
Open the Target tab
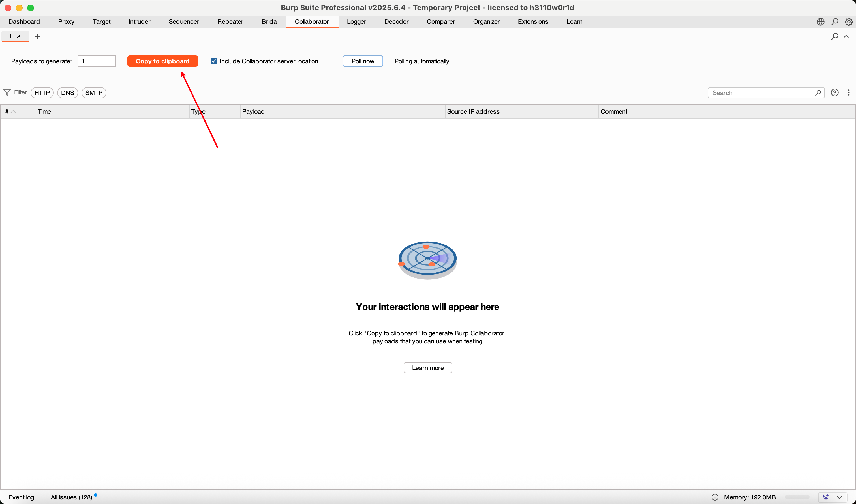coord(102,22)
